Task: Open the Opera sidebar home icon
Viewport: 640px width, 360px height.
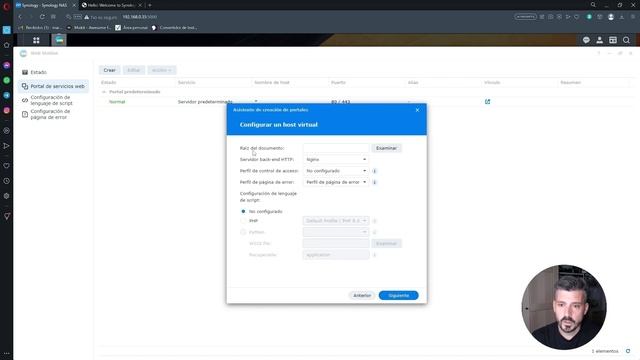Action: point(7,45)
